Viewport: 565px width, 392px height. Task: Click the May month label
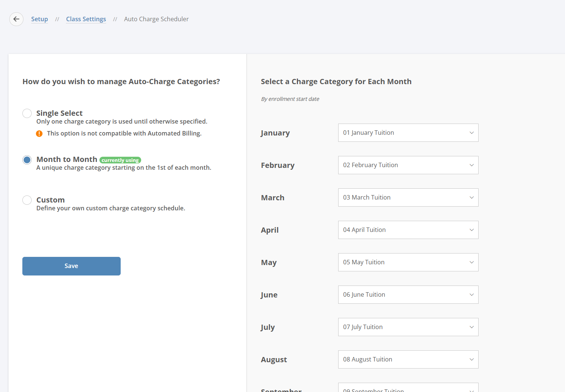(x=269, y=263)
